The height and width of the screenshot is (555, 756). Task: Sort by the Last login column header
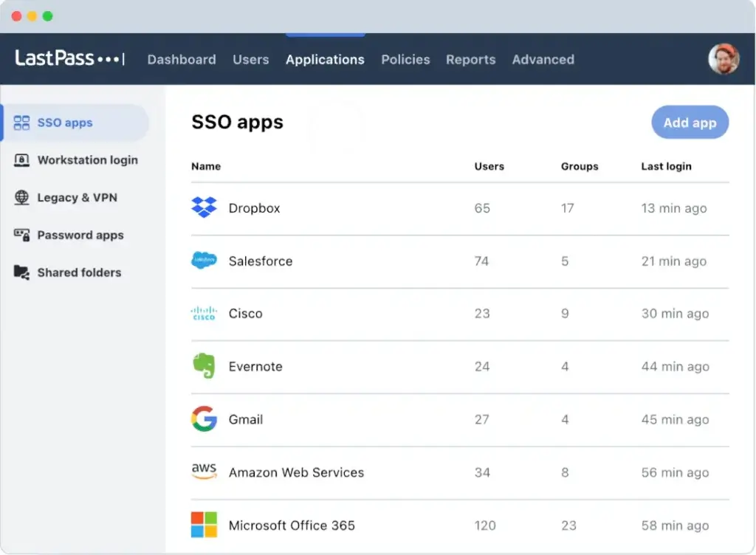pos(667,166)
